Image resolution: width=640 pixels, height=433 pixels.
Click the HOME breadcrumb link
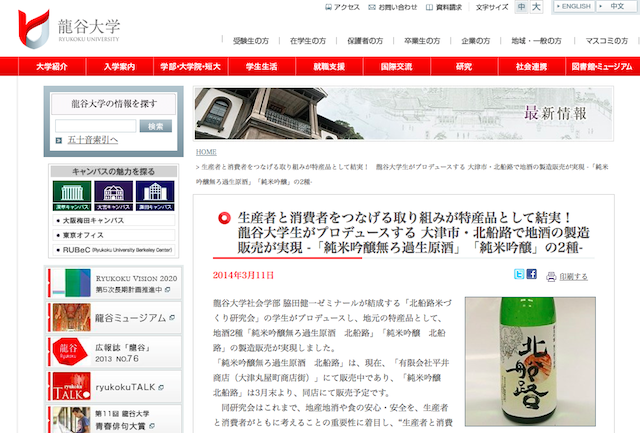coord(206,152)
